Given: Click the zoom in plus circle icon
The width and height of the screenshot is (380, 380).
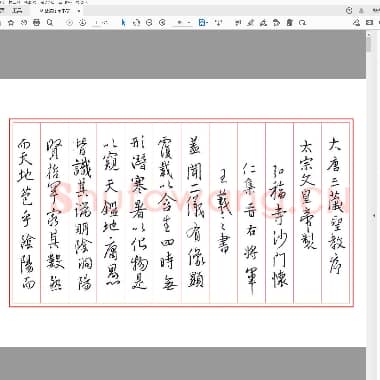Looking at the screenshot, I should [162, 23].
